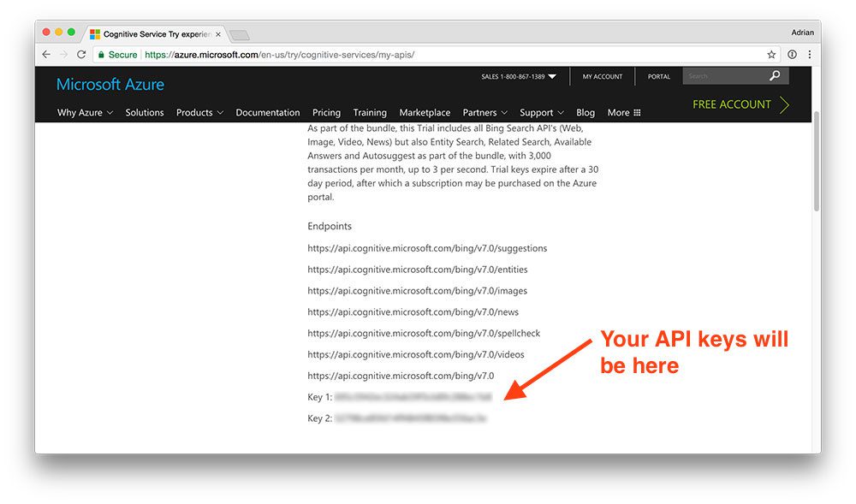Screen dimensions: 856x504
Task: Open MY ACCOUNT link
Action: pos(602,76)
